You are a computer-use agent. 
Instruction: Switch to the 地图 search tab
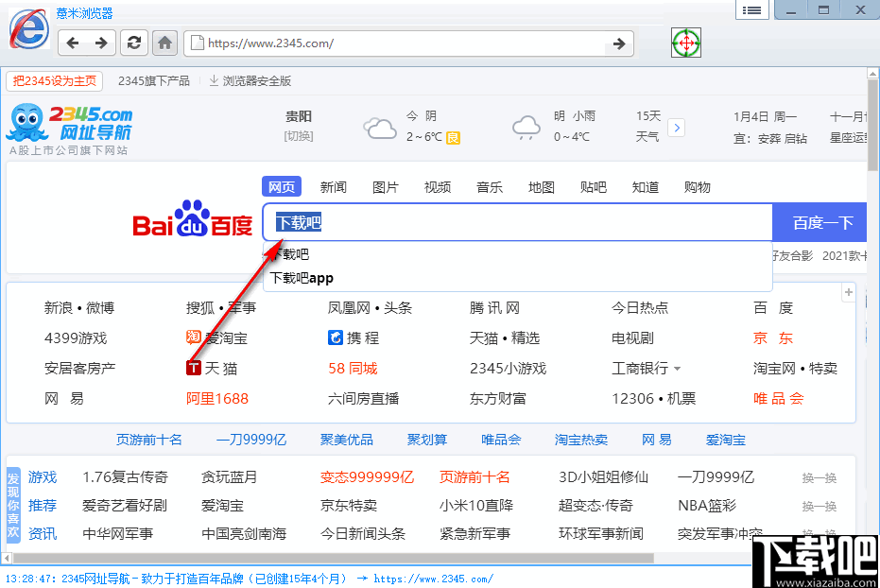coord(542,187)
